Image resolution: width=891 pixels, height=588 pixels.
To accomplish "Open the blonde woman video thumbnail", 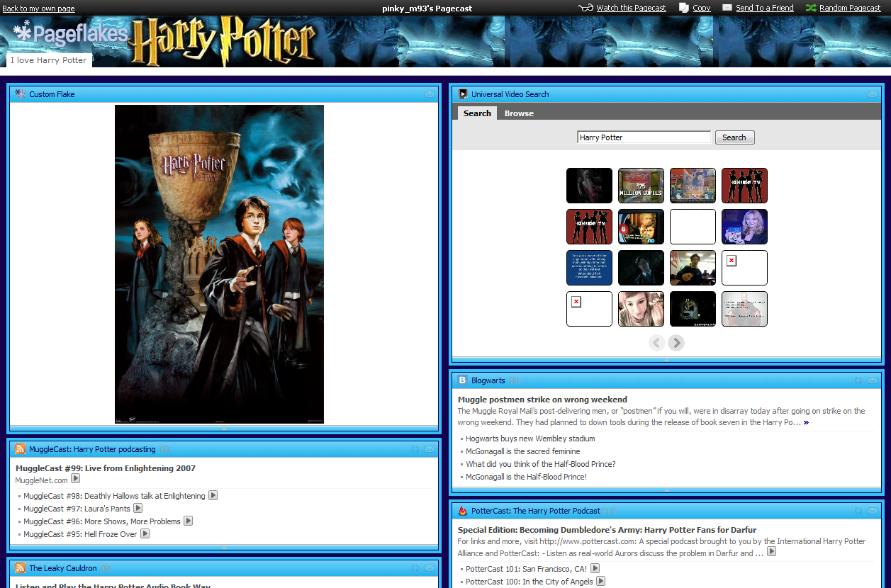I will (744, 227).
